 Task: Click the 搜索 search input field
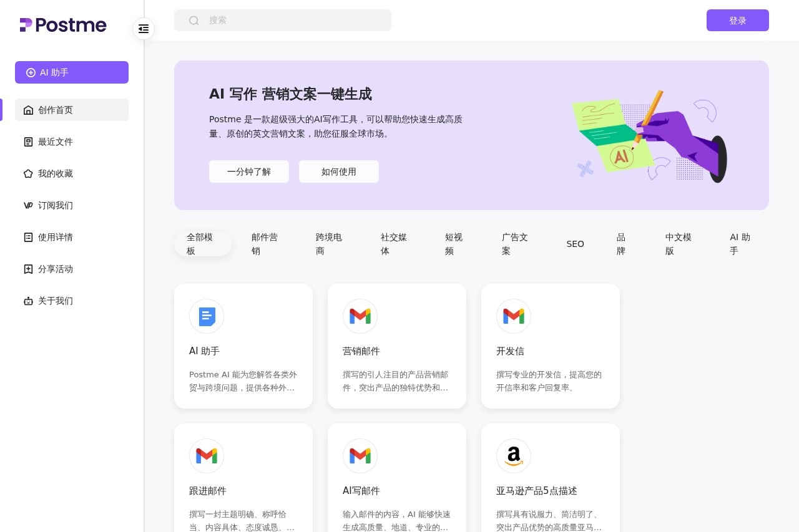point(293,21)
